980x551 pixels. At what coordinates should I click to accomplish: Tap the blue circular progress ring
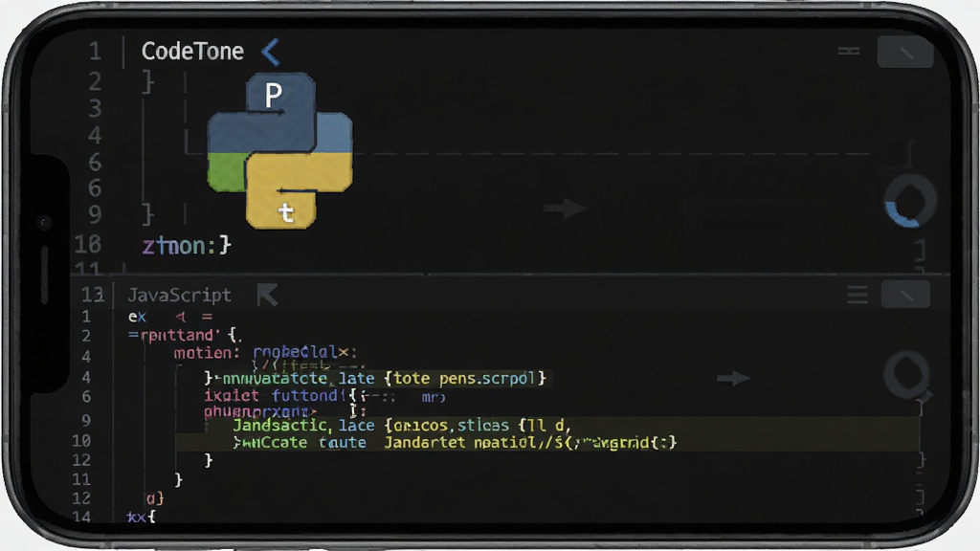click(909, 201)
